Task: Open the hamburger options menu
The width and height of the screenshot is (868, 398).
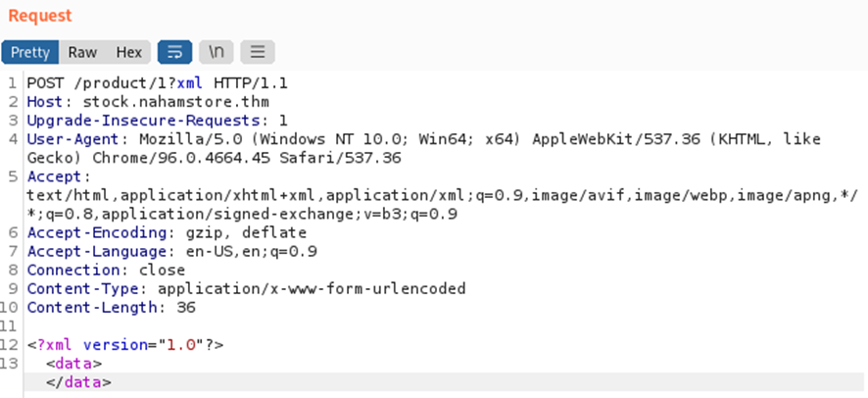Action: (257, 52)
